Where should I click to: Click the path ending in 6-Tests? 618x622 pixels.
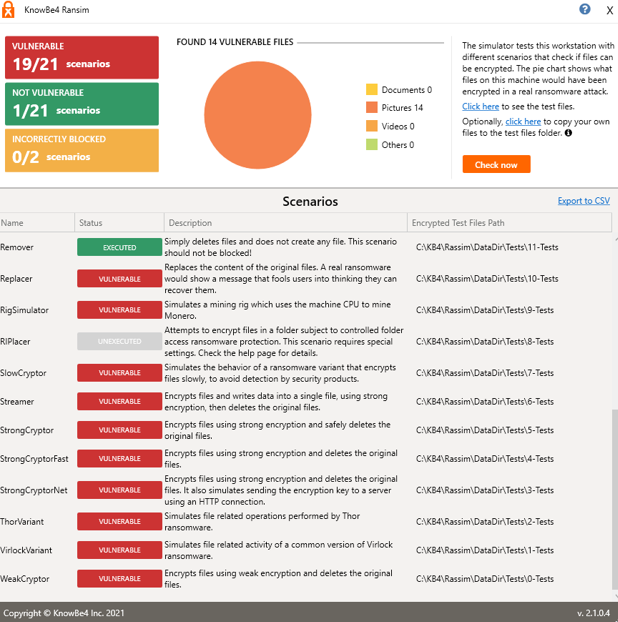point(485,401)
